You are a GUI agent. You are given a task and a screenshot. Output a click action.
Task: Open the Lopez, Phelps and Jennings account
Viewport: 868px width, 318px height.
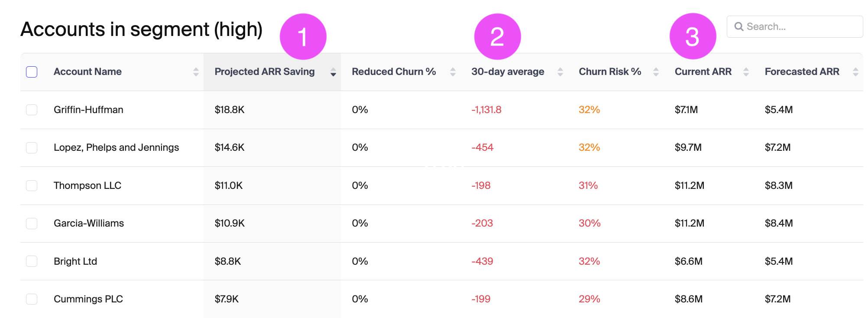click(x=116, y=148)
